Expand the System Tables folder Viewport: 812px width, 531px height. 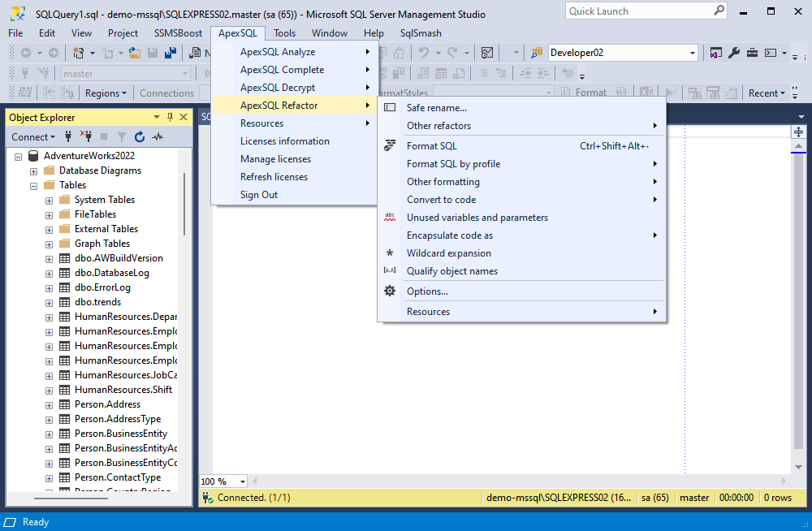50,200
